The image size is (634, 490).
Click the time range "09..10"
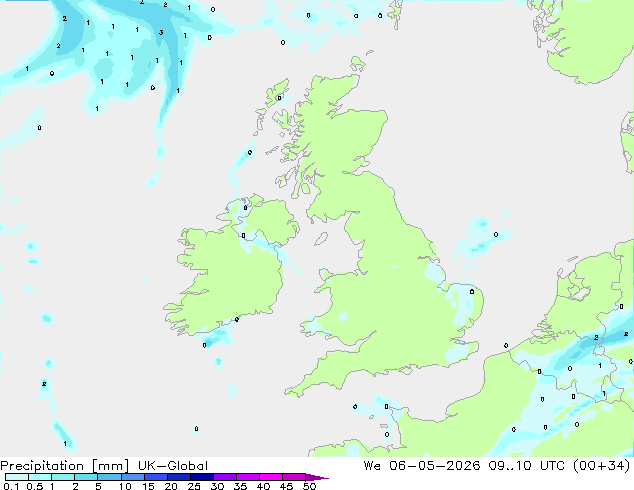tap(510, 465)
